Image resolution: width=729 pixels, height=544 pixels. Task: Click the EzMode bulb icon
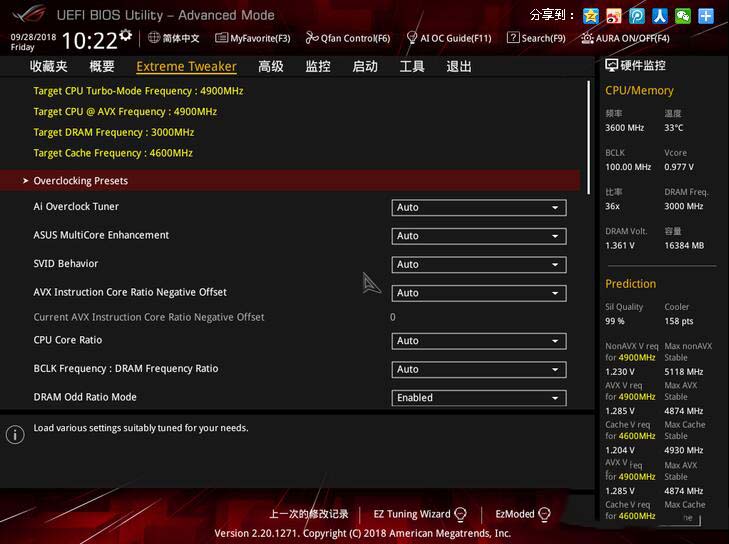[x=544, y=514]
